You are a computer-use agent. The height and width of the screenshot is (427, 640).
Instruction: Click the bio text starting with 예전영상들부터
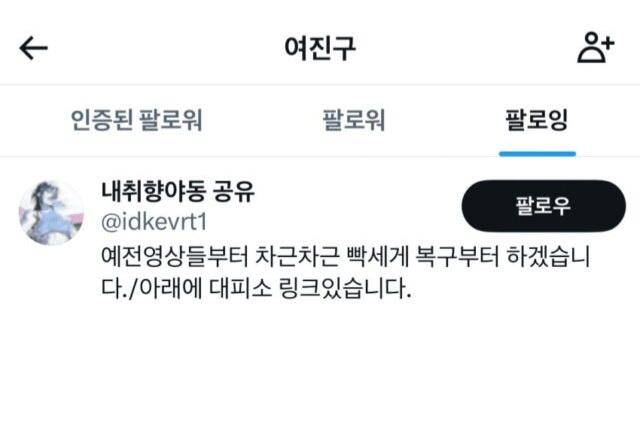345,272
